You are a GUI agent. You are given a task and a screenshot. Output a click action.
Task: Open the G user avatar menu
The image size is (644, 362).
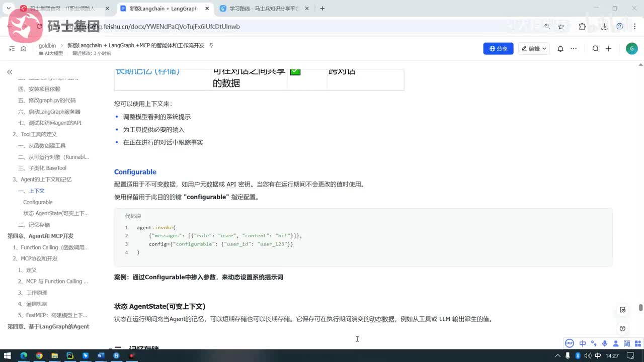pyautogui.click(x=632, y=49)
